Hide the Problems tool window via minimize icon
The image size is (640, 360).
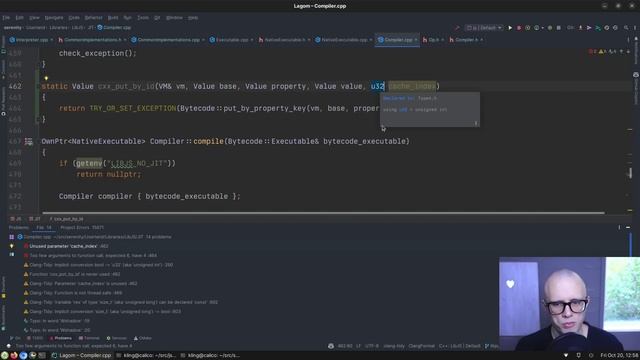[628, 227]
